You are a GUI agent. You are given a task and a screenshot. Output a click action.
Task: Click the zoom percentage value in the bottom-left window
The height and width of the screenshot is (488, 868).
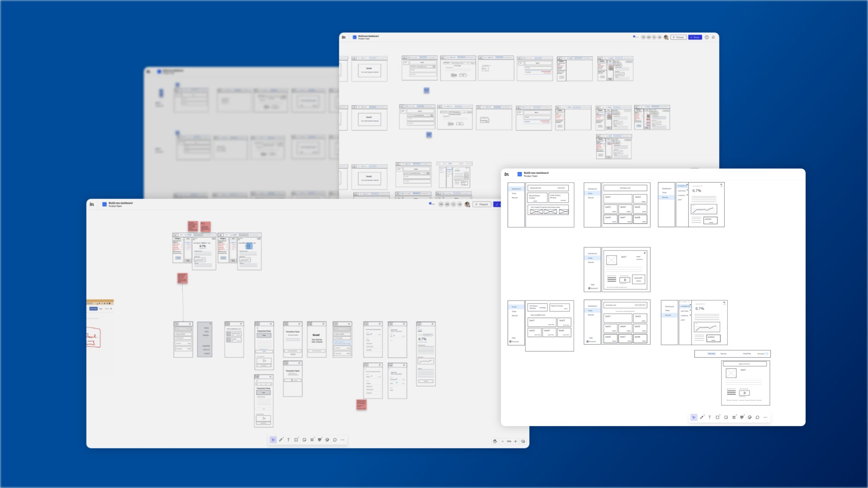tap(509, 441)
